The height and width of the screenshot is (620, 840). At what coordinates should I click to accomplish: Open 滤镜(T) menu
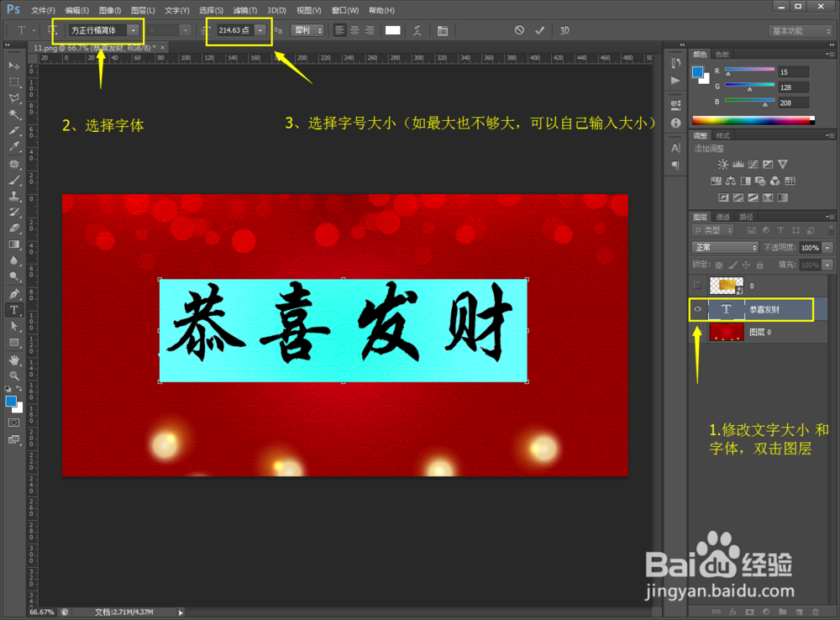244,10
